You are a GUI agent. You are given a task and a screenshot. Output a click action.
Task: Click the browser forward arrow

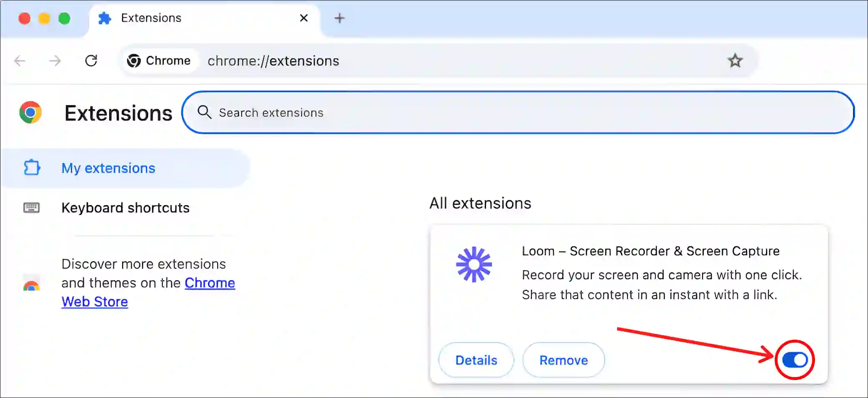coord(55,61)
